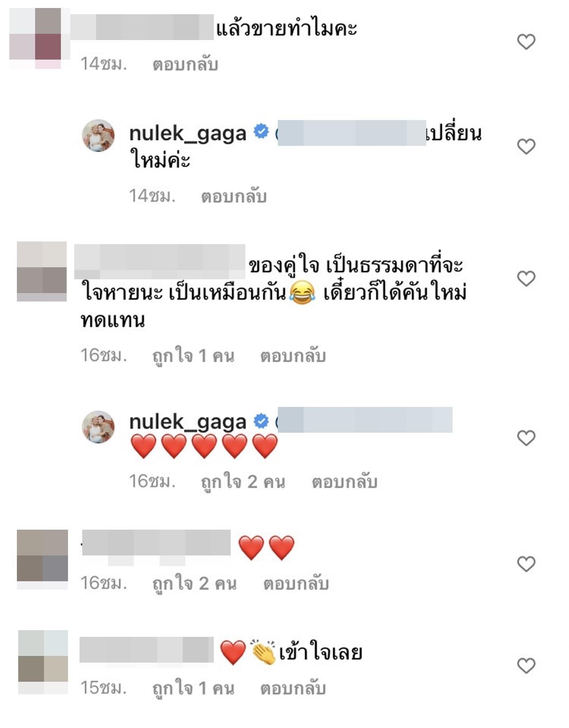View 1 like on 'เข้าใจเลย' comment

pyautogui.click(x=193, y=688)
